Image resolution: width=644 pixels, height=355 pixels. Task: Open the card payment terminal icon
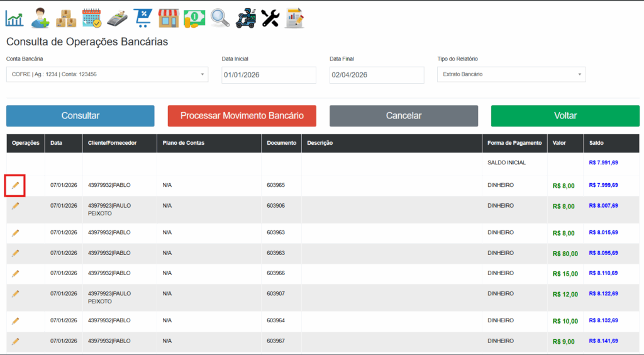pos(118,18)
